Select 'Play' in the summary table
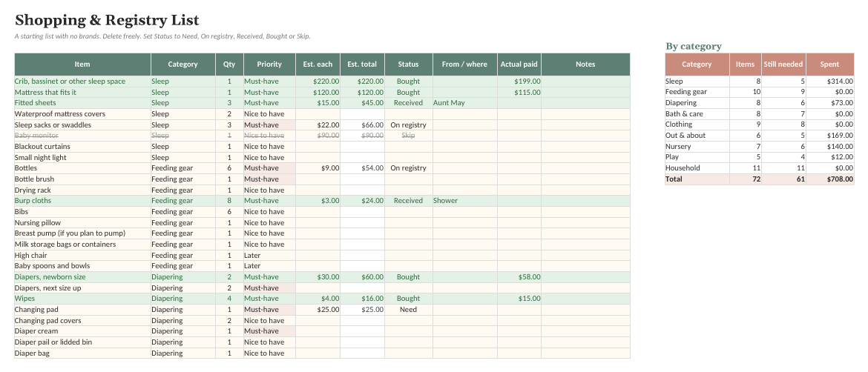Image resolution: width=868 pixels, height=372 pixels. [697, 157]
